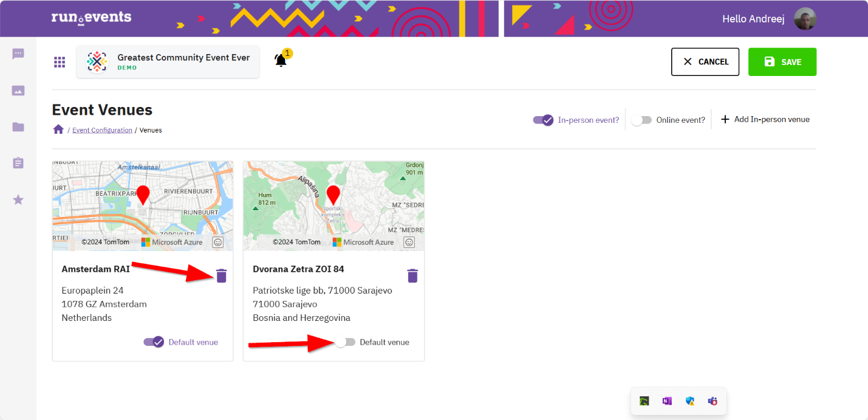Click the user avatar next to Hello Andreej
The width and height of the screenshot is (868, 420).
[805, 19]
